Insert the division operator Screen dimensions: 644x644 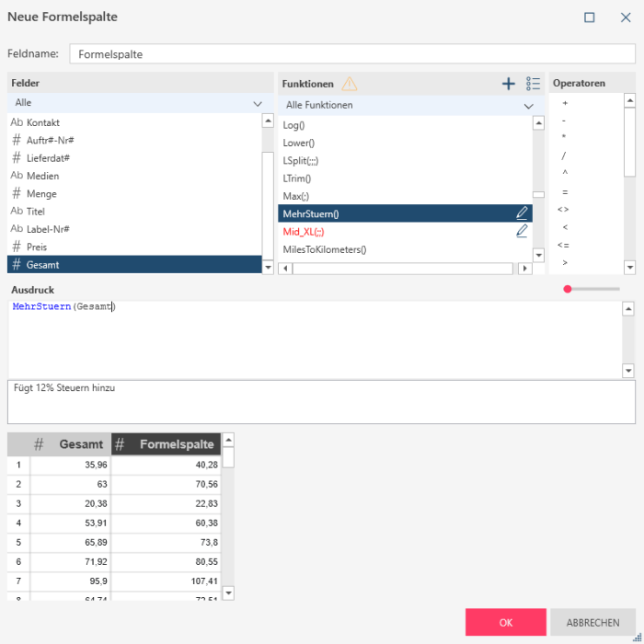pos(564,155)
